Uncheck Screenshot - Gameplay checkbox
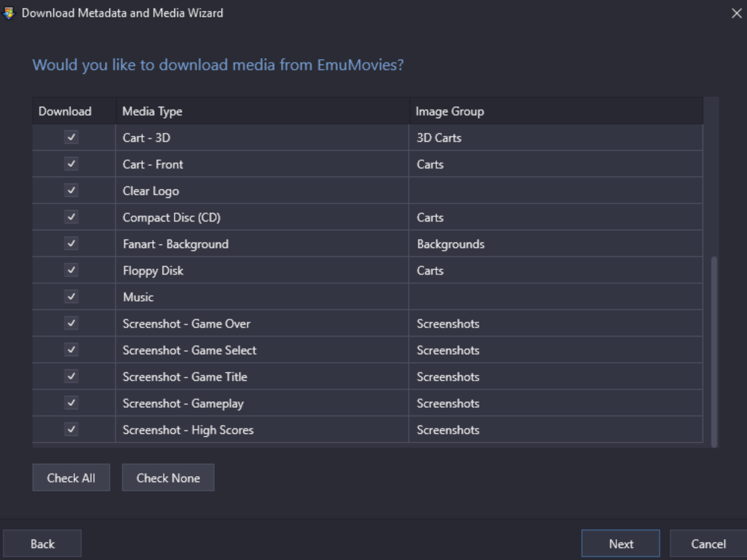 coord(71,403)
